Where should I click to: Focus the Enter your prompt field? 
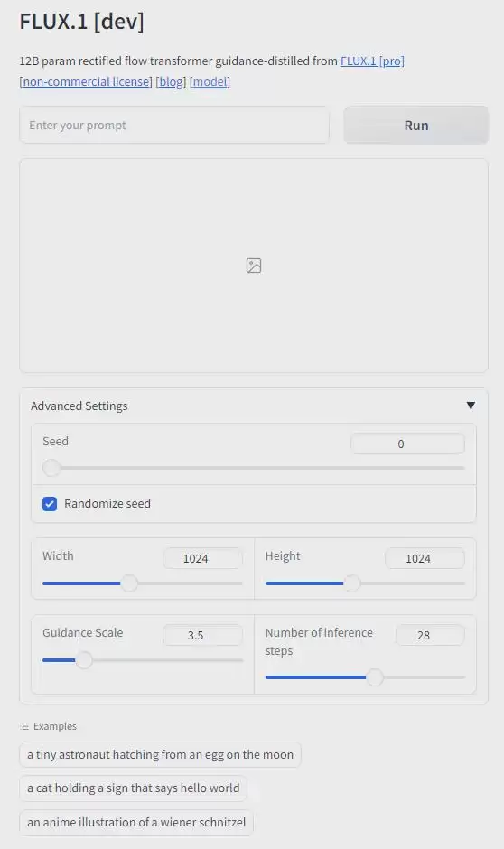coord(174,125)
